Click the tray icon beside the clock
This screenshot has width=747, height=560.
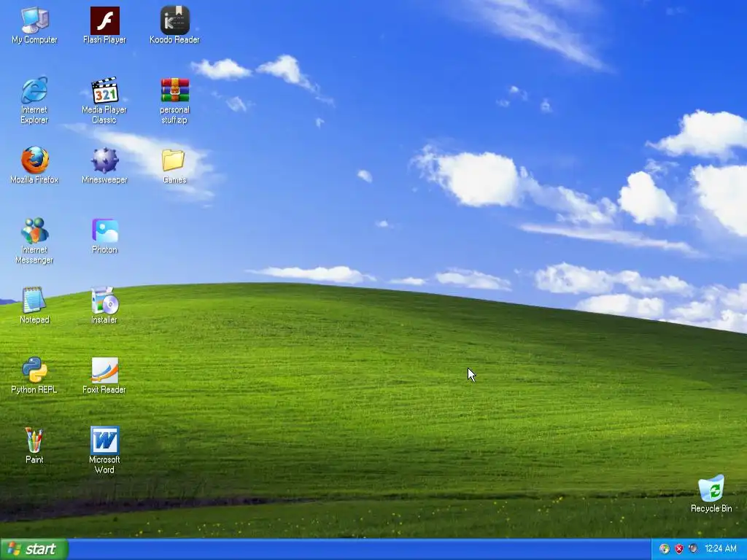(x=694, y=548)
